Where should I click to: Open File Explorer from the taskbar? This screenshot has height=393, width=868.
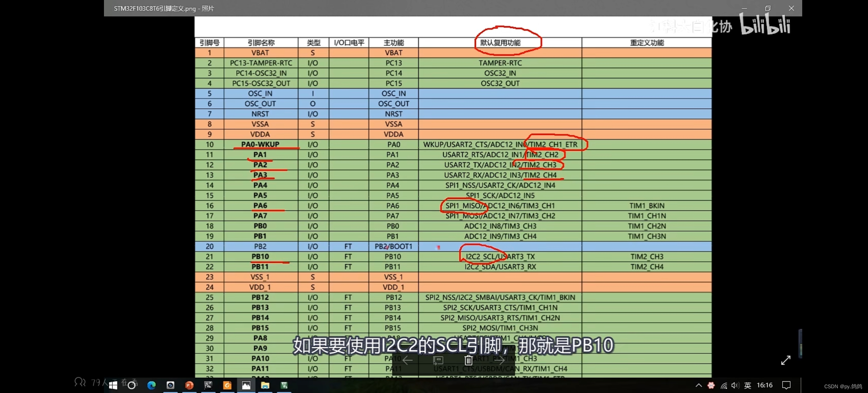[265, 385]
